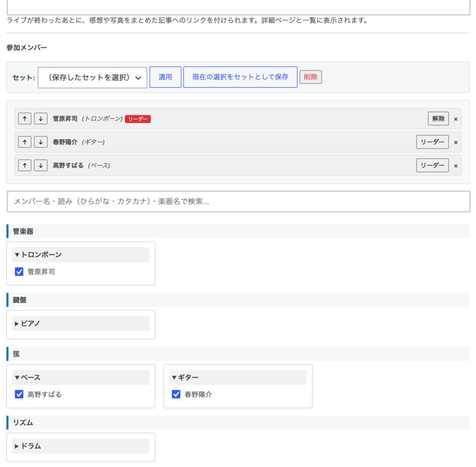Click 解除 to unset 菅原昇司 as leader
This screenshot has width=476, height=467.
(x=438, y=119)
